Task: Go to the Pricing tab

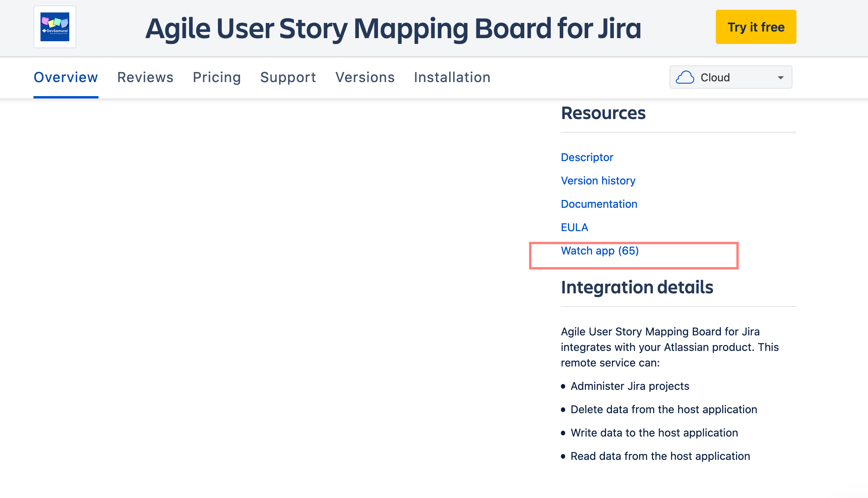Action: point(217,77)
